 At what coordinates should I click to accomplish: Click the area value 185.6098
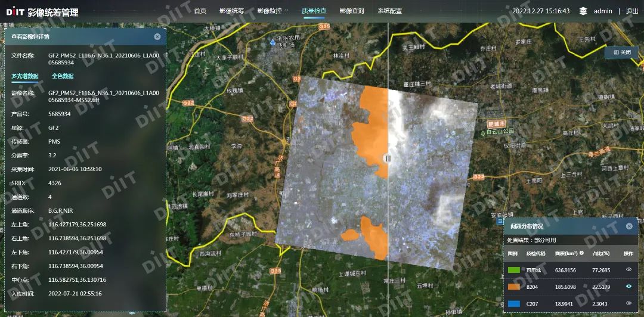point(565,287)
